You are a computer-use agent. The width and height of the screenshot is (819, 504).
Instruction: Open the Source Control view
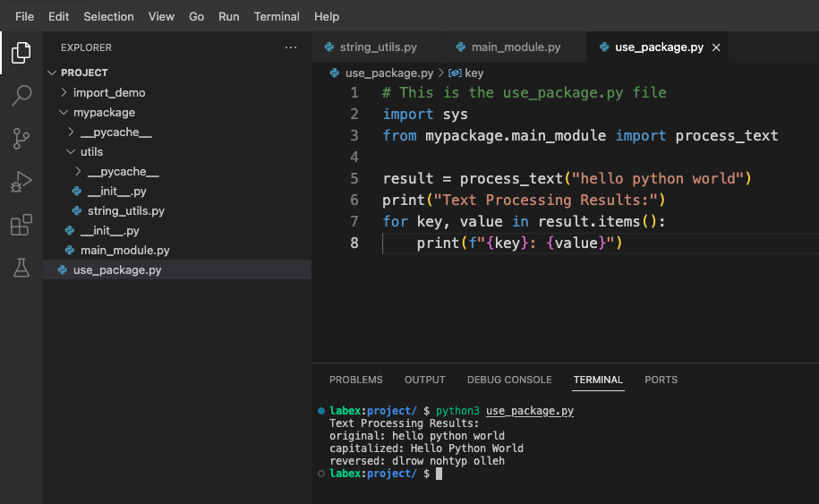coord(21,138)
